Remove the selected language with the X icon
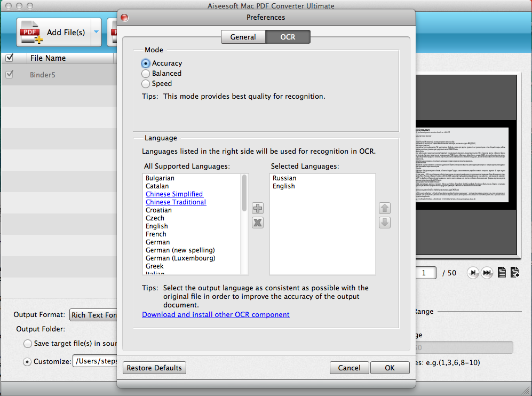 [x=258, y=223]
